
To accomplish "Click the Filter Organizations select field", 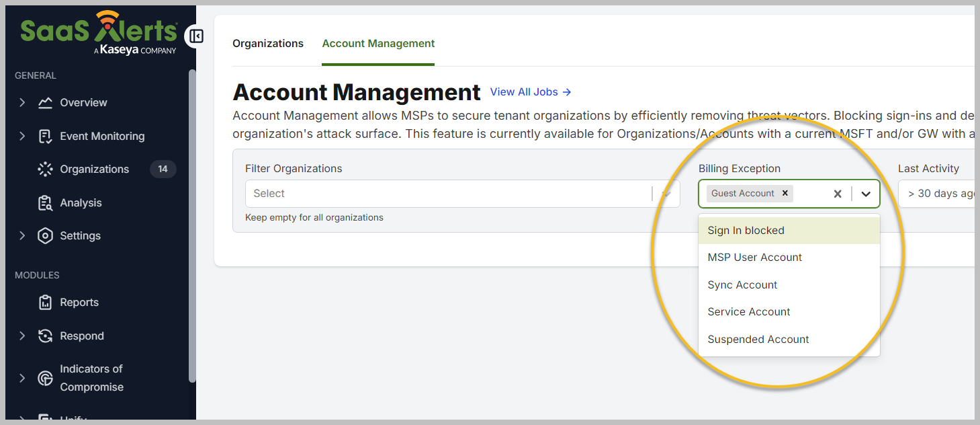I will pyautogui.click(x=447, y=194).
